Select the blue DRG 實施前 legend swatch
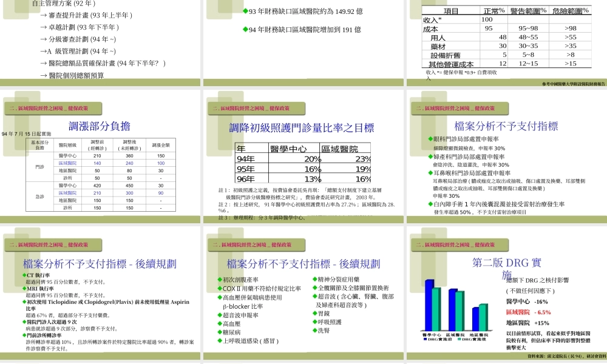This screenshot has width=607, height=364. click(424, 339)
